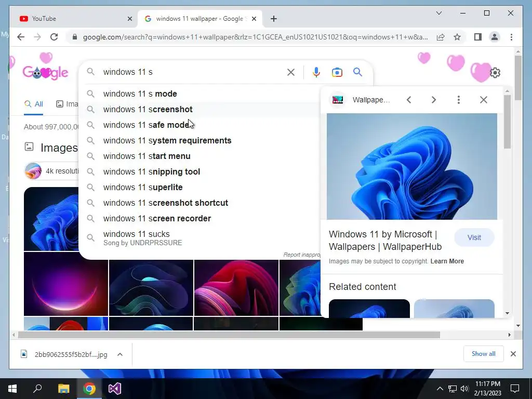Open the large blue bloom preview image
The image size is (532, 399).
point(412,167)
